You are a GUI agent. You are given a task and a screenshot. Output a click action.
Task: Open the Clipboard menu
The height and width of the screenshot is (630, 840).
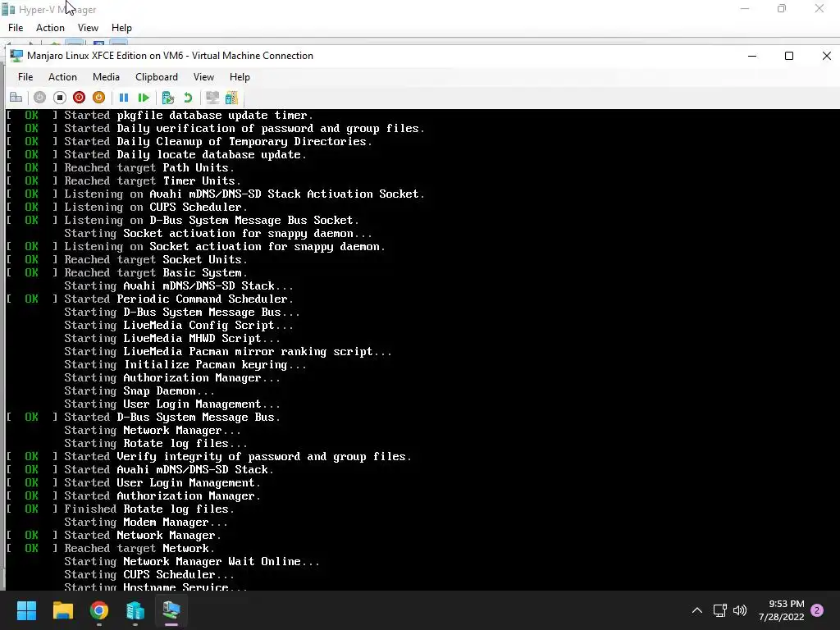click(157, 77)
